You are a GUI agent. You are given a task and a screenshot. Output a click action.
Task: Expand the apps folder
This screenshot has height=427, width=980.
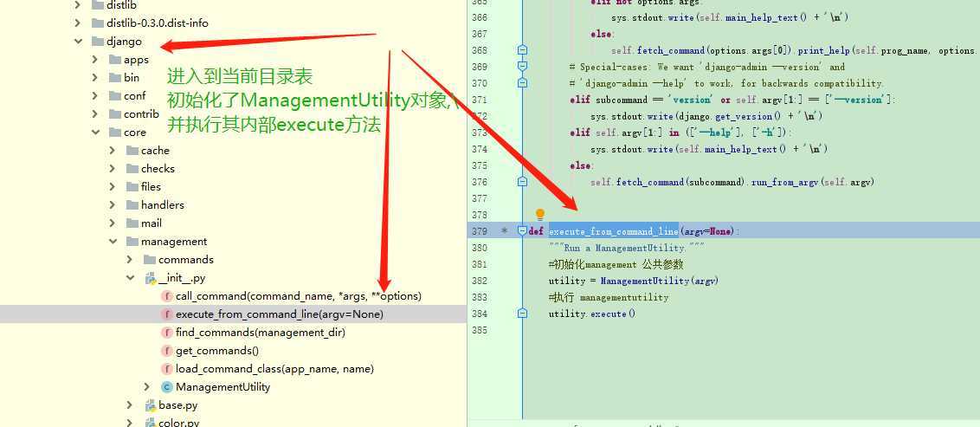tap(95, 60)
